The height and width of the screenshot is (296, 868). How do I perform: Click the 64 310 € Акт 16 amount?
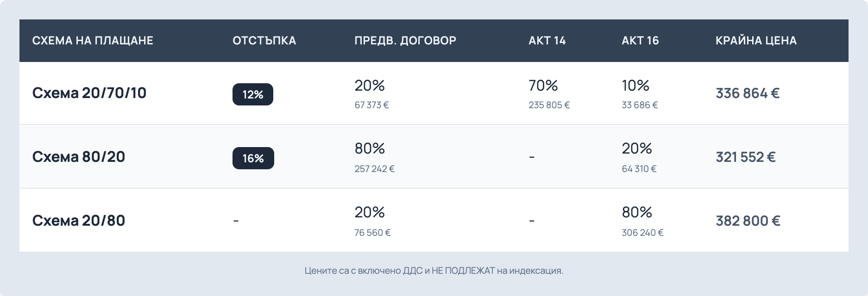639,169
